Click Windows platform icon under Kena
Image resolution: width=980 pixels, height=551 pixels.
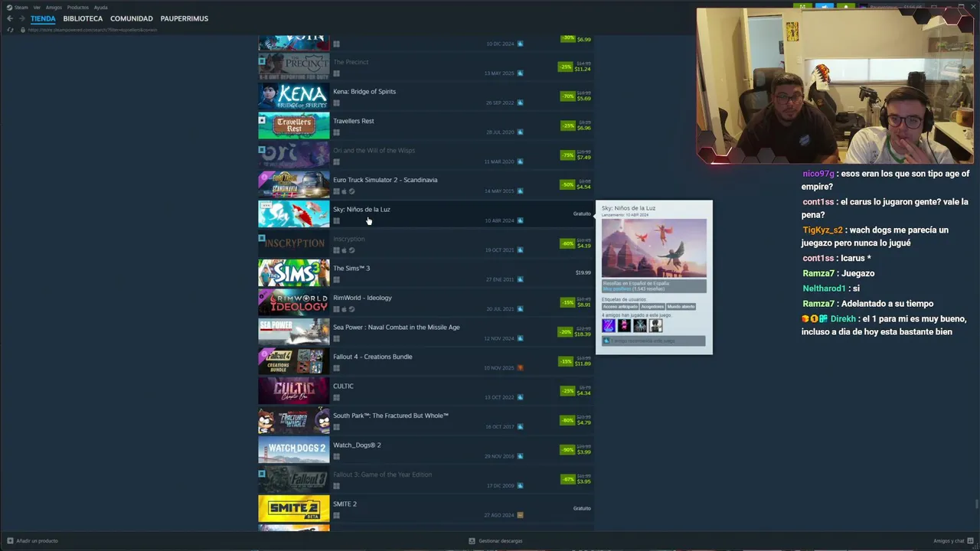(x=336, y=103)
